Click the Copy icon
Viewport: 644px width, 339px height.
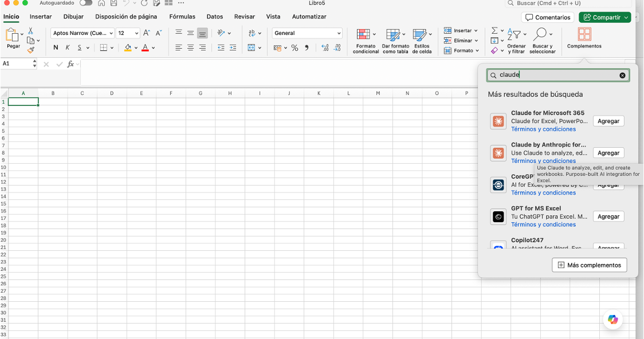(x=30, y=40)
